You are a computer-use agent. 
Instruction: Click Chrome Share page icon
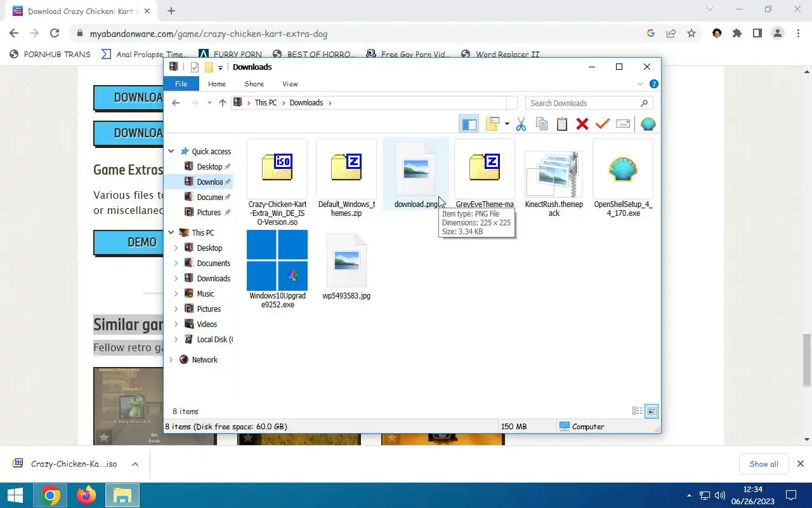[x=671, y=34]
